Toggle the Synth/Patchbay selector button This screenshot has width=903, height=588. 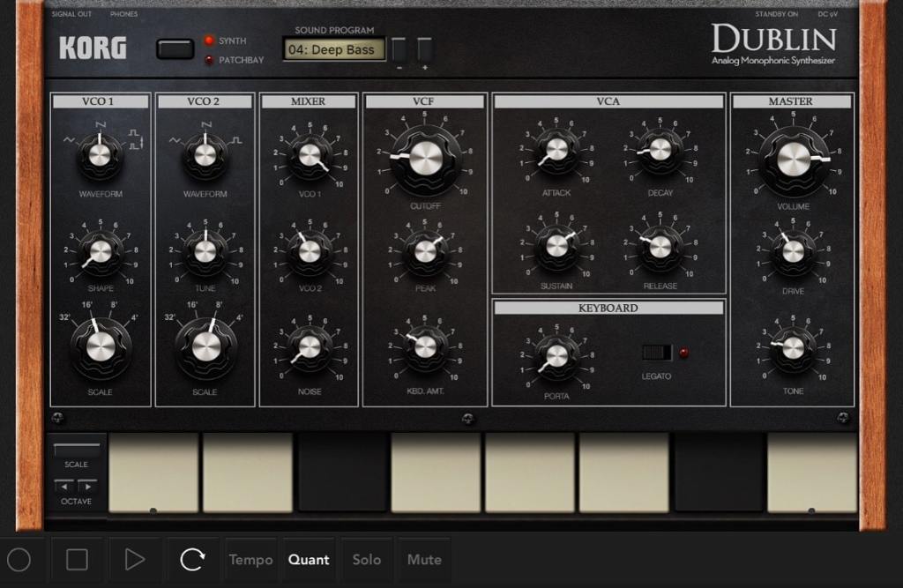[175, 49]
